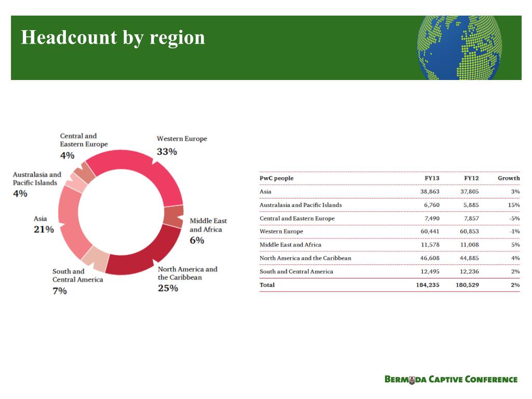Click the '11,578' table cell

coord(430,245)
